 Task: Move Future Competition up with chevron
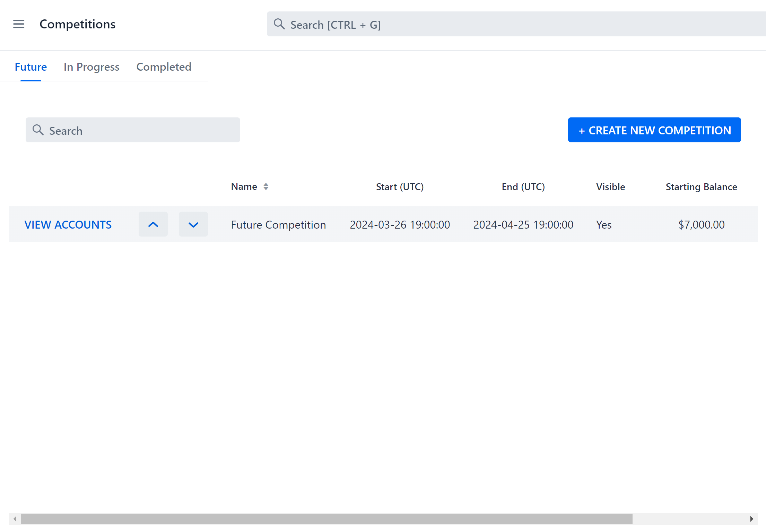tap(153, 224)
